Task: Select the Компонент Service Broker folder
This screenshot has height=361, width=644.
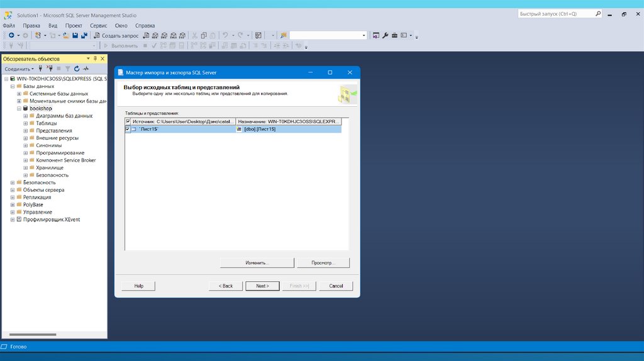Action: coord(65,160)
